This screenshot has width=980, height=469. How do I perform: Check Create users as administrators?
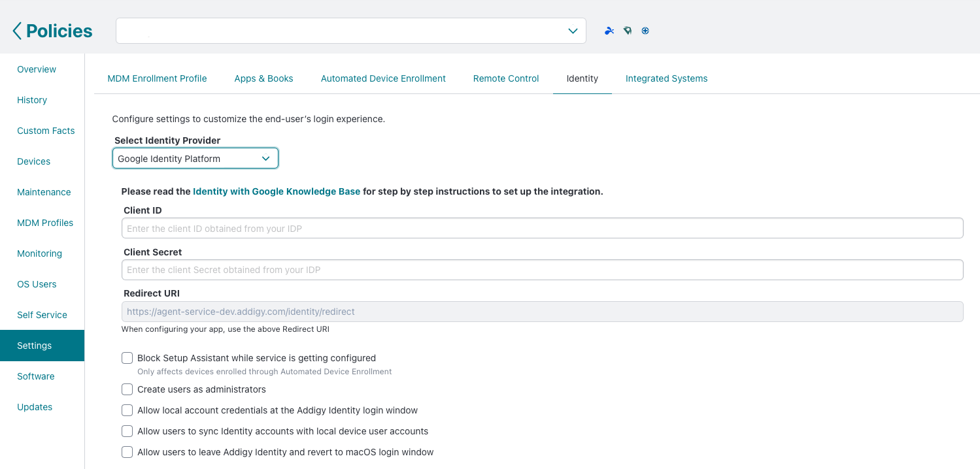tap(127, 389)
